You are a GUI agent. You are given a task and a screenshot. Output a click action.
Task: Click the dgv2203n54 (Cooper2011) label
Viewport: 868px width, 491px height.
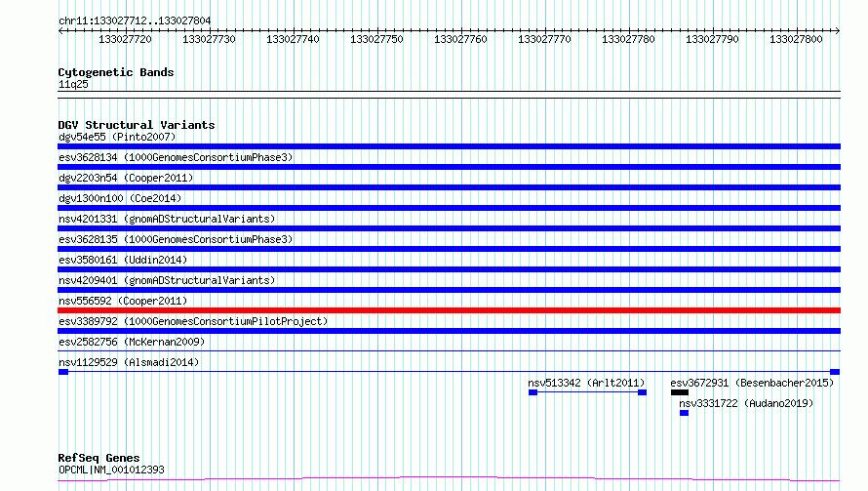(126, 178)
